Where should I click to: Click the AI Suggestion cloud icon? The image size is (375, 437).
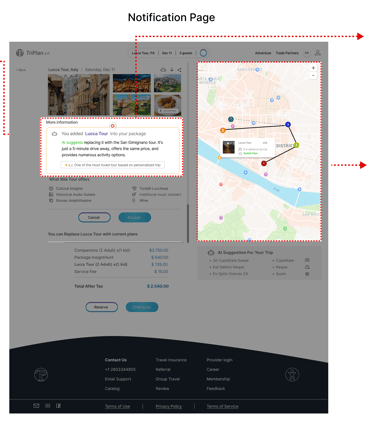click(x=211, y=252)
